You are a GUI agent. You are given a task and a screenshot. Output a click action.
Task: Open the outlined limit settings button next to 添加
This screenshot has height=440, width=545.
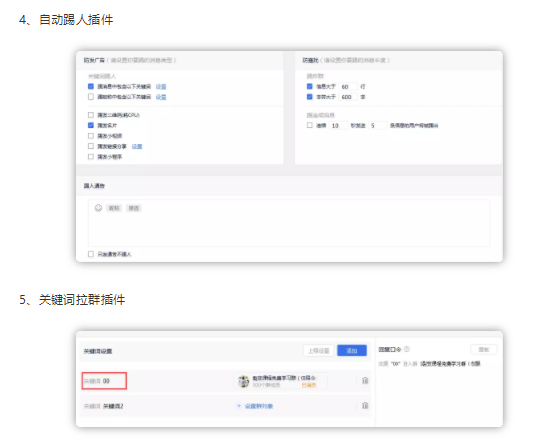pos(318,351)
